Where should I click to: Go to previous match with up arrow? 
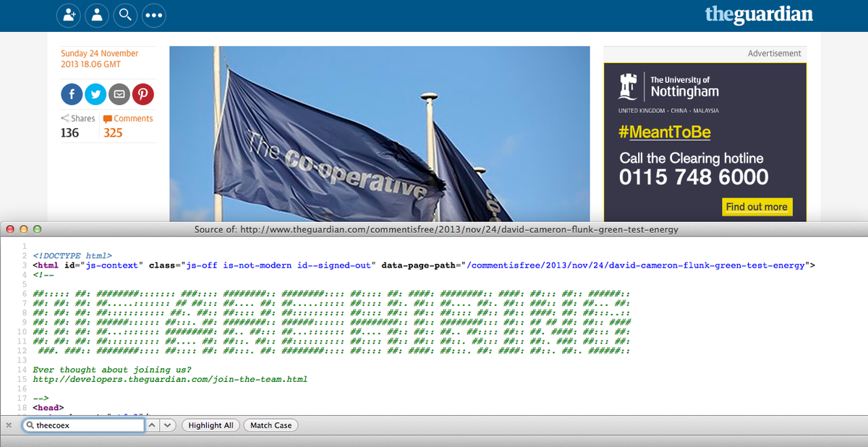point(153,425)
